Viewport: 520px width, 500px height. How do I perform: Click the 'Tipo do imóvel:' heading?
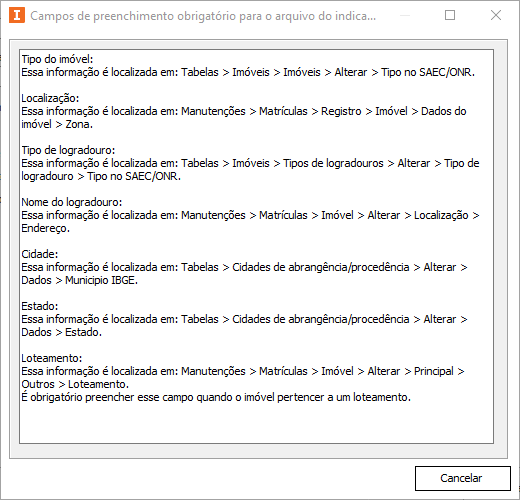click(x=57, y=59)
